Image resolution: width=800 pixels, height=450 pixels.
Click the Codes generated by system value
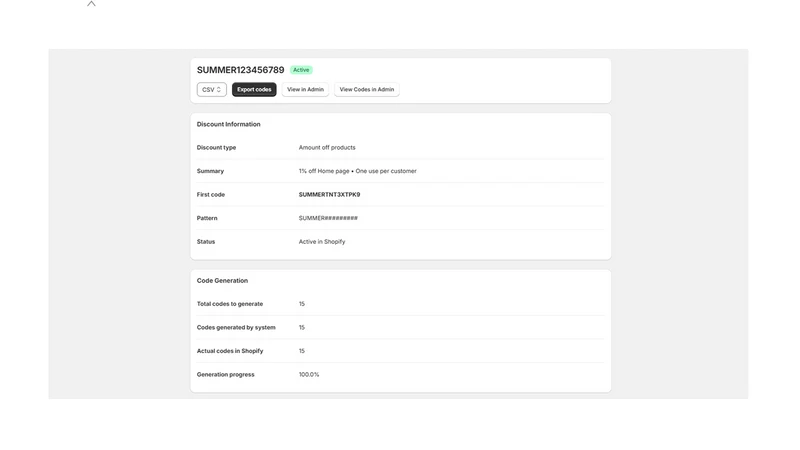[302, 327]
